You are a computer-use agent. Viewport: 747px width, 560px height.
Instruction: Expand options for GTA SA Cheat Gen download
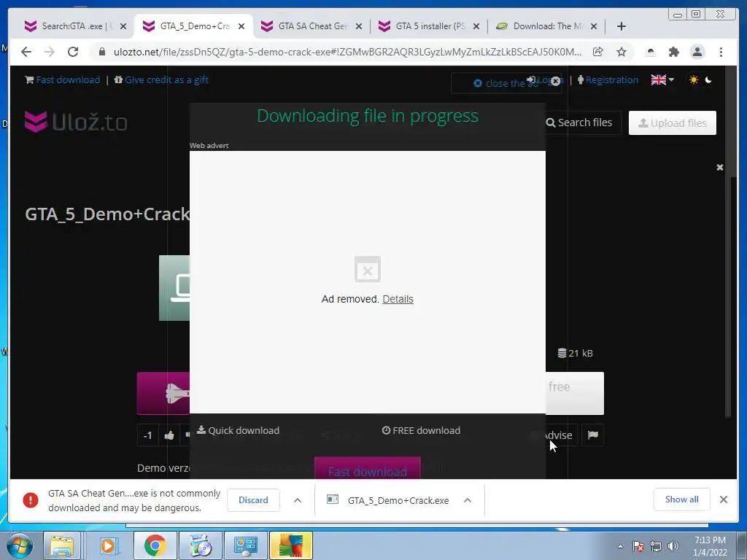coord(298,500)
